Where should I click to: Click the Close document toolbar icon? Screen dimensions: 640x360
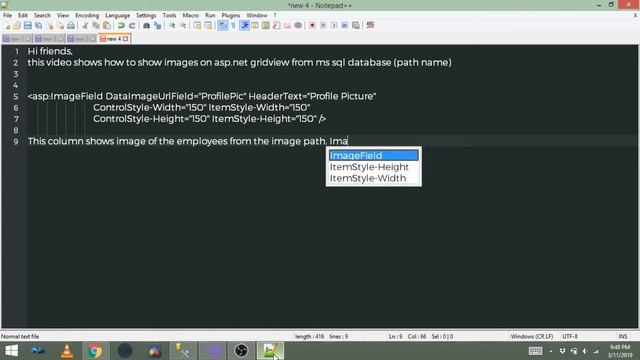coord(50,26)
